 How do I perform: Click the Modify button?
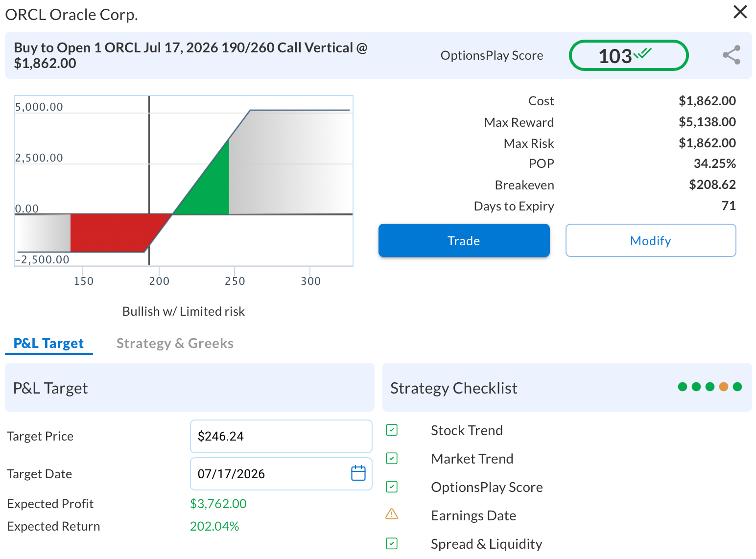[x=651, y=240]
